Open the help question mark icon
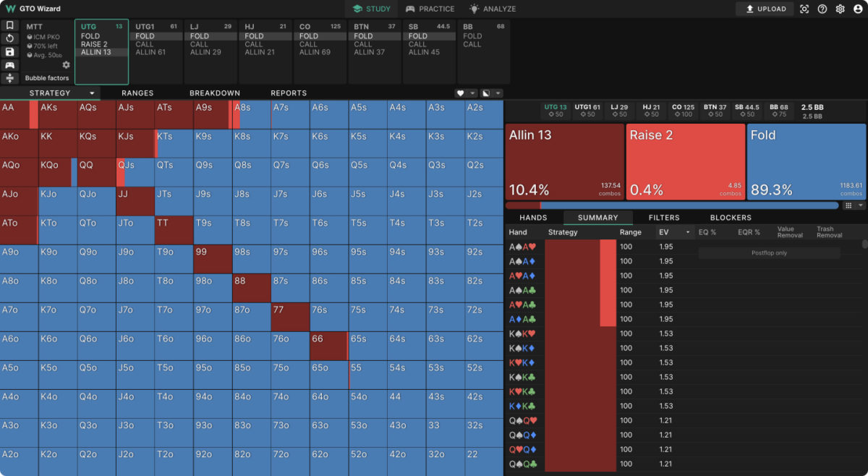 [x=822, y=9]
